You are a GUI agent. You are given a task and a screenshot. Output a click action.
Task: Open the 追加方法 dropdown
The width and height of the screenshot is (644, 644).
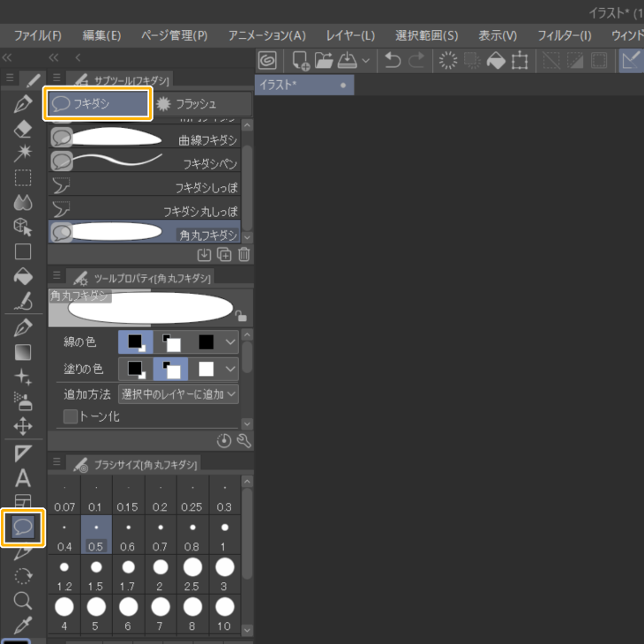point(178,394)
